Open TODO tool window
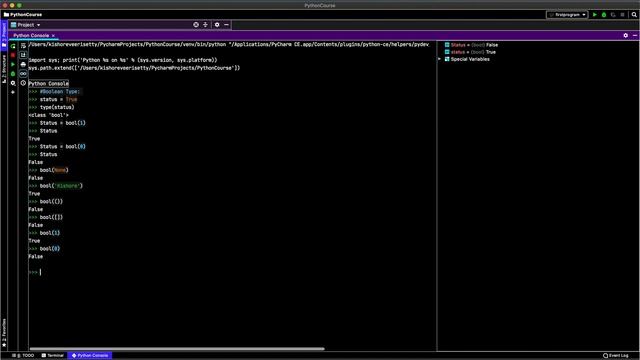The width and height of the screenshot is (640, 360). (23, 356)
